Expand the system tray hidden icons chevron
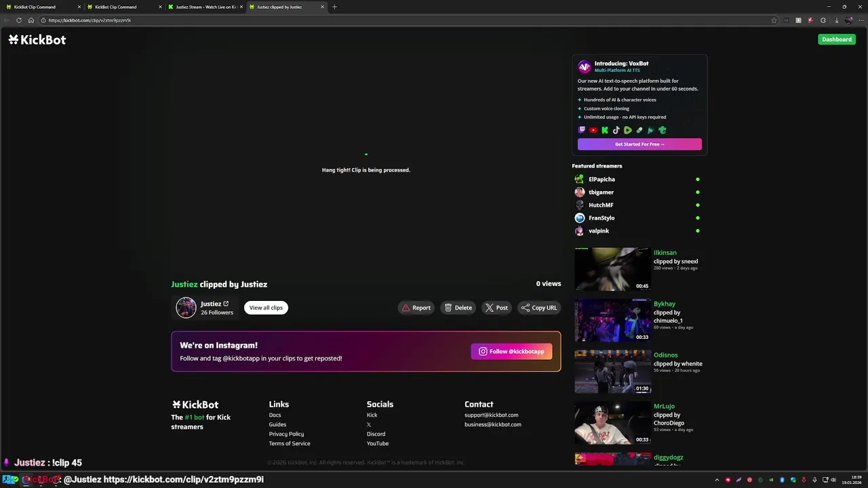This screenshot has width=868, height=488. [717, 480]
